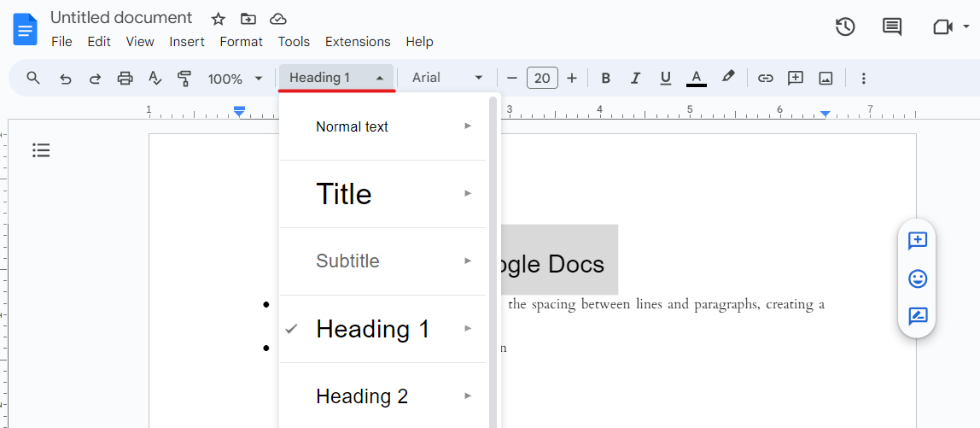
Task: Select Heading 2 from styles list
Action: pos(362,396)
